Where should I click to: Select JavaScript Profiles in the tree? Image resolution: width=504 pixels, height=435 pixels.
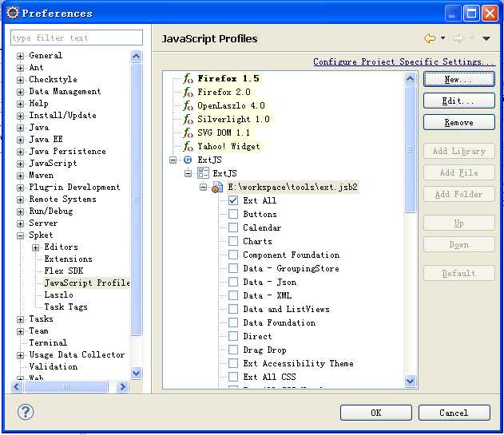tap(87, 283)
